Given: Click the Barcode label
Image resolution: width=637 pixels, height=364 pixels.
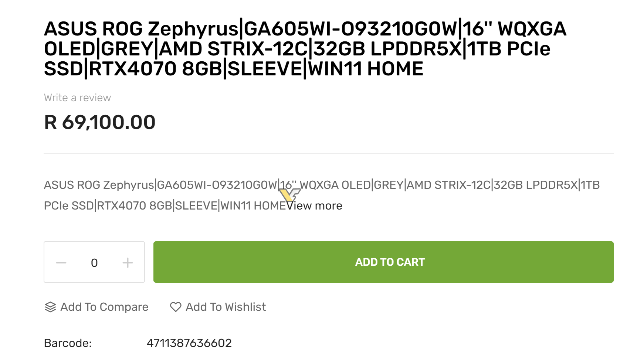Looking at the screenshot, I should tap(68, 343).
